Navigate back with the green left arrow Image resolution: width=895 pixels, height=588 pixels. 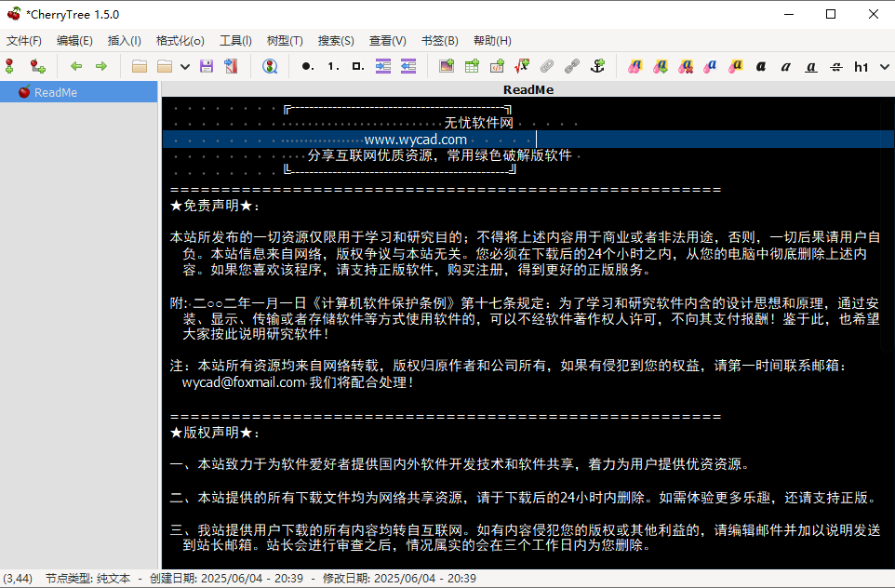coord(76,66)
